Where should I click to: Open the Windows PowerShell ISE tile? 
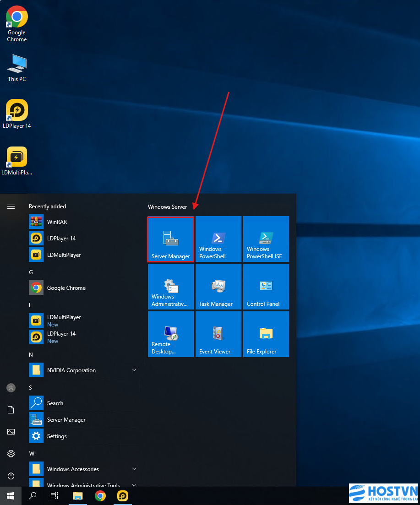pos(266,239)
